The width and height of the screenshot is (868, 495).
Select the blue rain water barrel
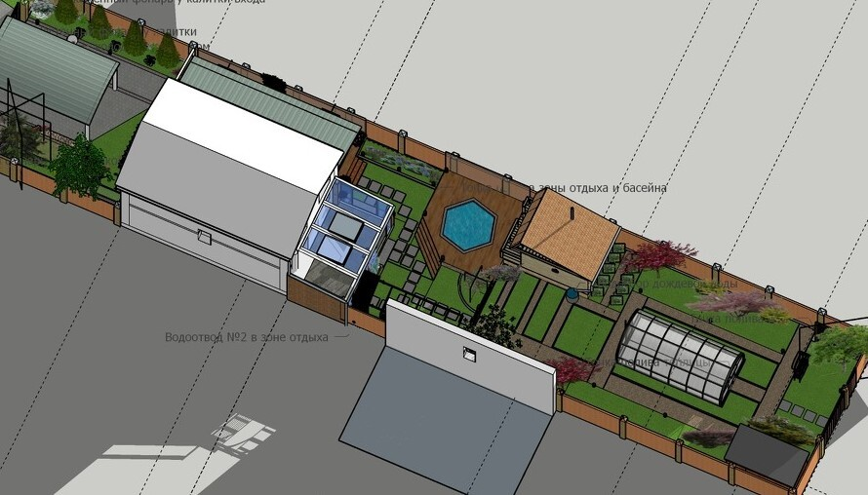pos(572,292)
